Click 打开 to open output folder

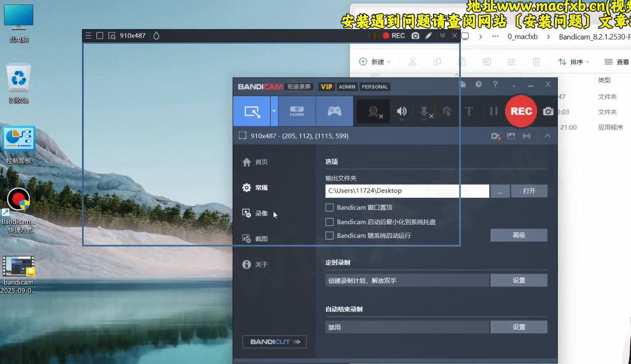click(529, 191)
